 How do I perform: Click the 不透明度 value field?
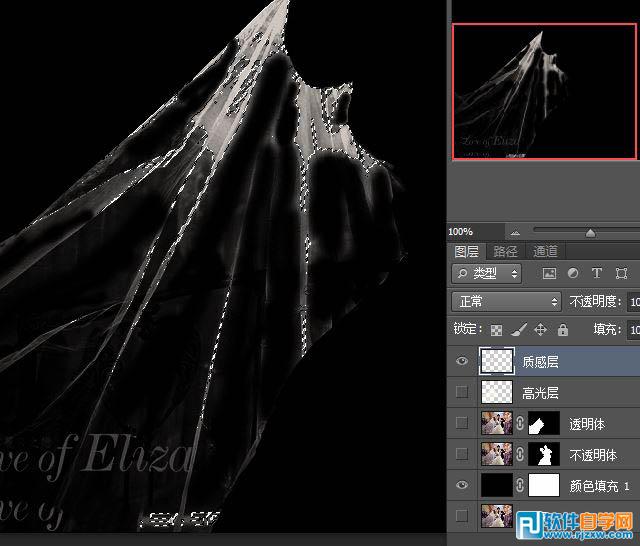(634, 302)
